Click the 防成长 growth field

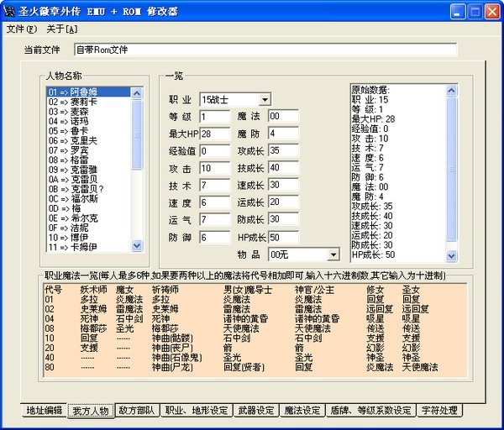point(284,219)
